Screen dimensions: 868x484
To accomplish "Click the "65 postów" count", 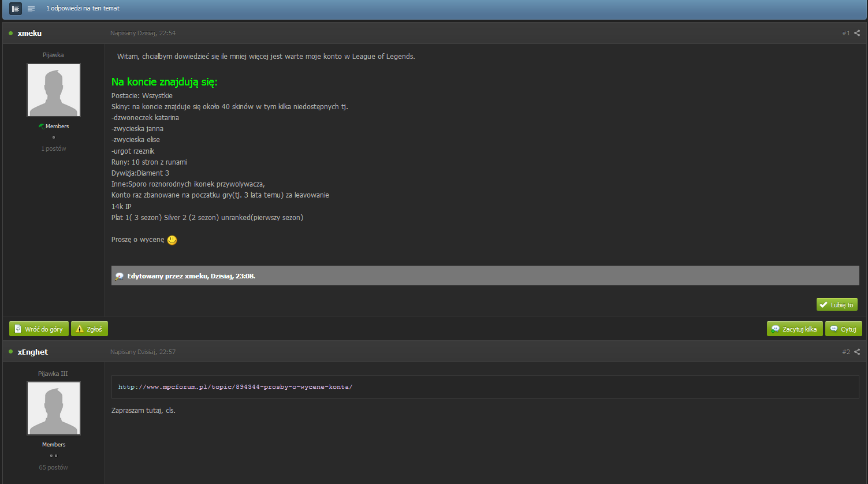I will coord(54,467).
